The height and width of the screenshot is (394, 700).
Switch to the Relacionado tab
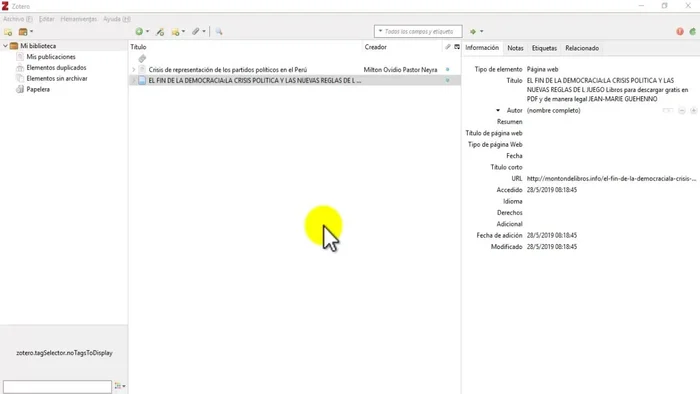582,48
